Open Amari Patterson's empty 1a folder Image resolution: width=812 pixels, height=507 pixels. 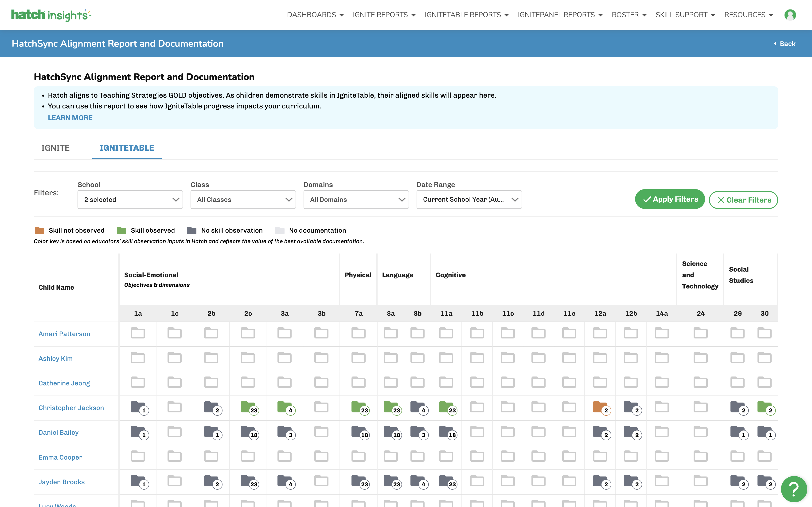(x=138, y=333)
